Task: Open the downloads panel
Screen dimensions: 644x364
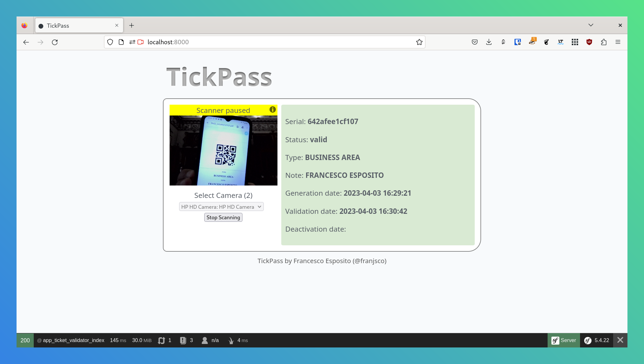Action: click(489, 42)
